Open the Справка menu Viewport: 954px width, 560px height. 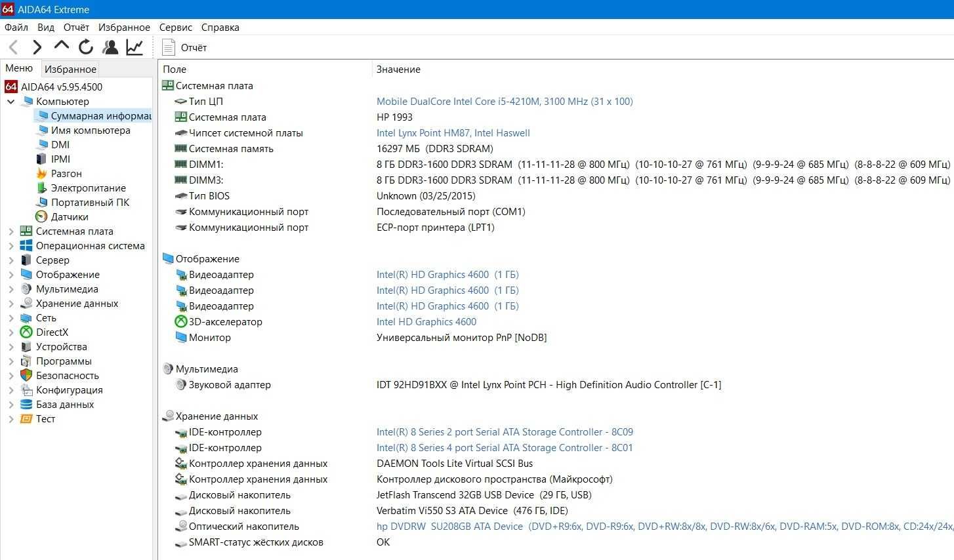(220, 28)
